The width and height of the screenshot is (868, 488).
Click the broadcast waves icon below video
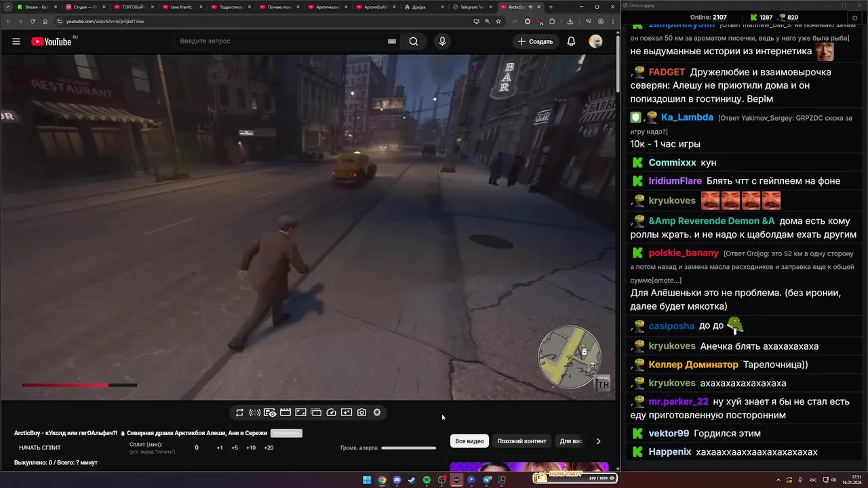pos(254,412)
